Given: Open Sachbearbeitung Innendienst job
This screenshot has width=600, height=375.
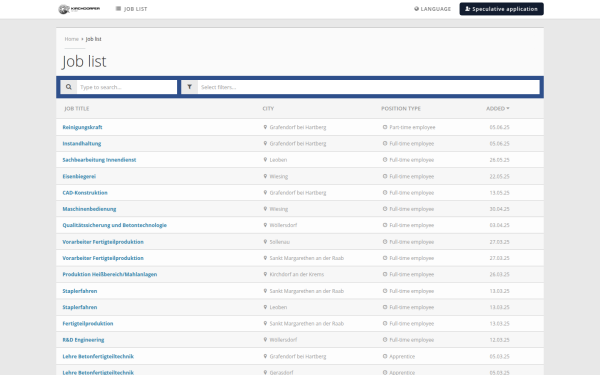Looking at the screenshot, I should click(x=99, y=160).
